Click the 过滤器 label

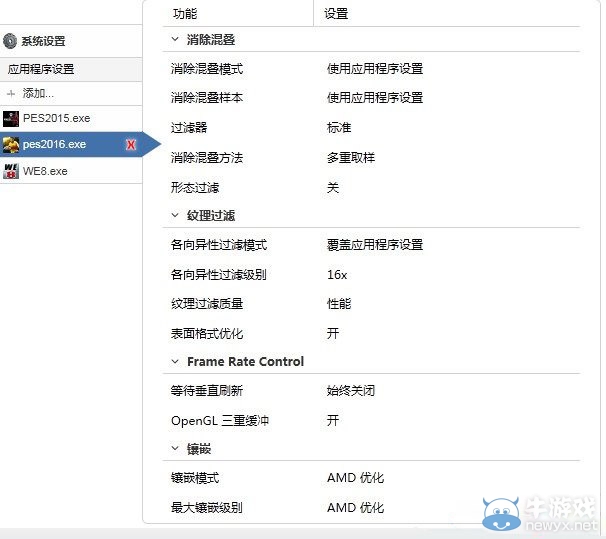tap(189, 128)
